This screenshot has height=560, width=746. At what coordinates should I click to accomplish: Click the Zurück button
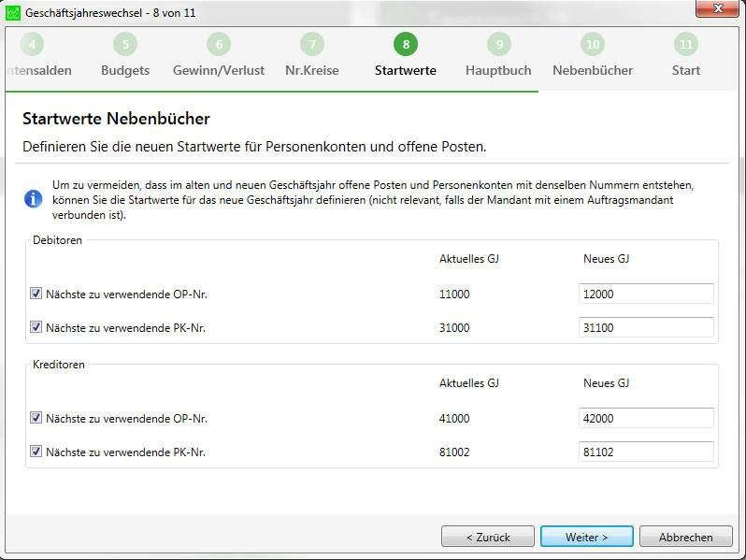click(488, 537)
